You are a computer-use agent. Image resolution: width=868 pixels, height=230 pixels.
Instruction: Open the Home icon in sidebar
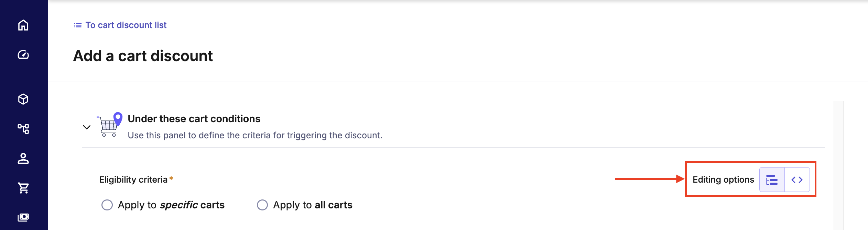tap(23, 25)
